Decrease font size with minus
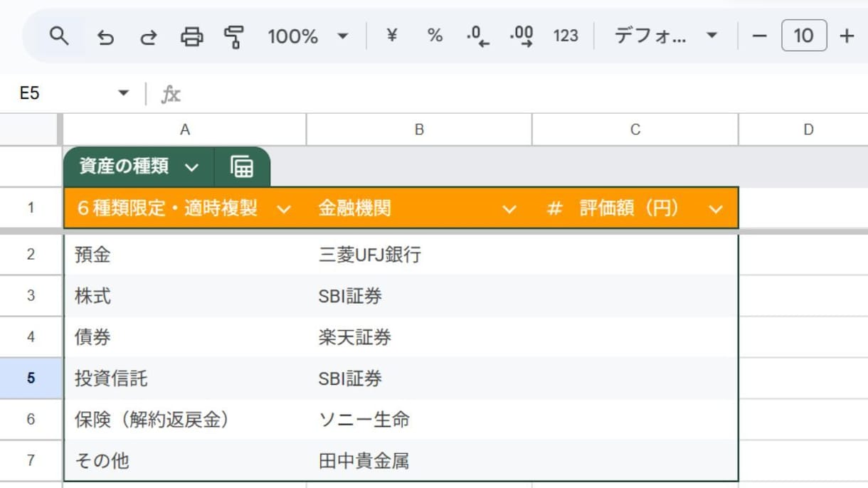The width and height of the screenshot is (868, 488). (760, 36)
